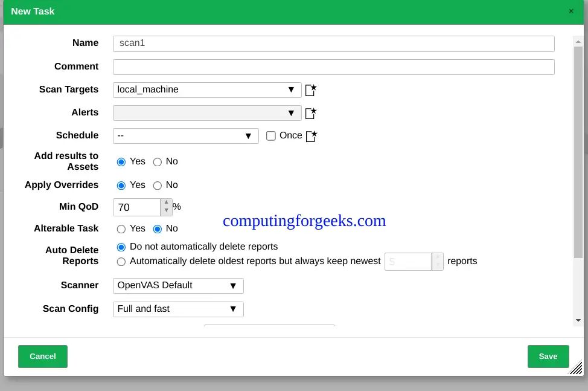Open the Schedule dropdown
Image resolution: width=588 pixels, height=391 pixels.
185,136
